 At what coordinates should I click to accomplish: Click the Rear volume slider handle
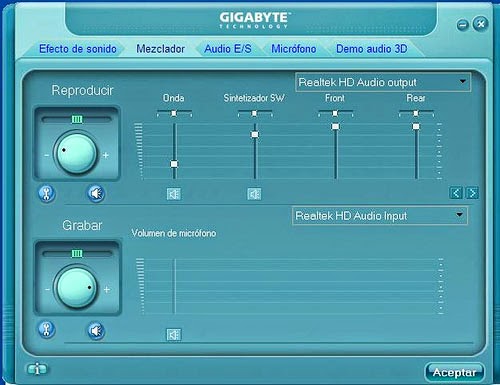pyautogui.click(x=416, y=126)
